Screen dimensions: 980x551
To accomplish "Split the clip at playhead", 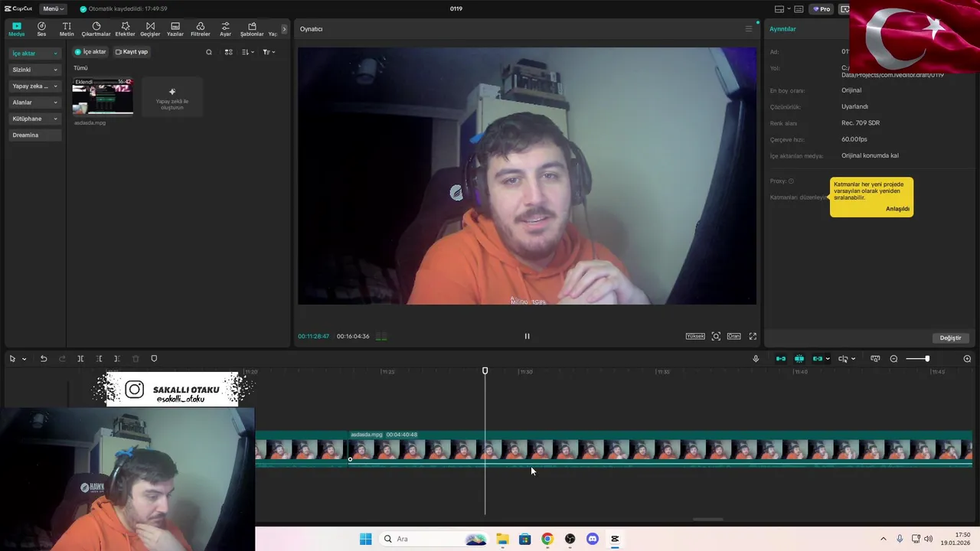I will [x=80, y=359].
